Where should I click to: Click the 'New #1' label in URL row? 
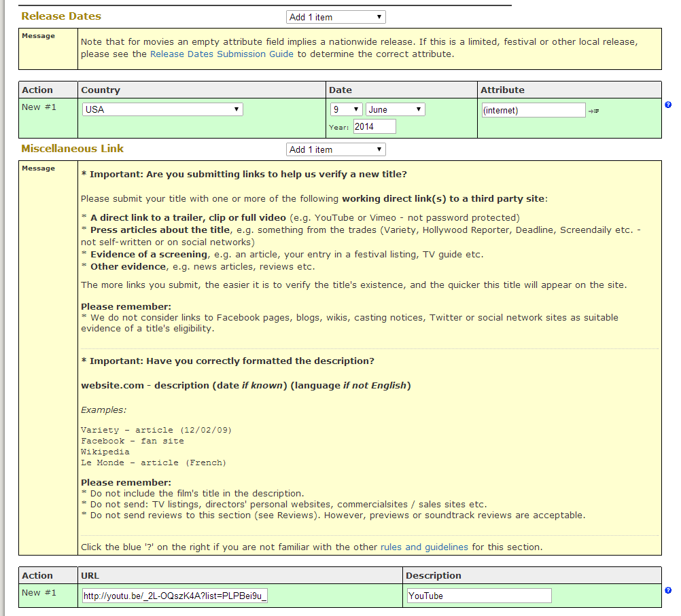coord(39,592)
